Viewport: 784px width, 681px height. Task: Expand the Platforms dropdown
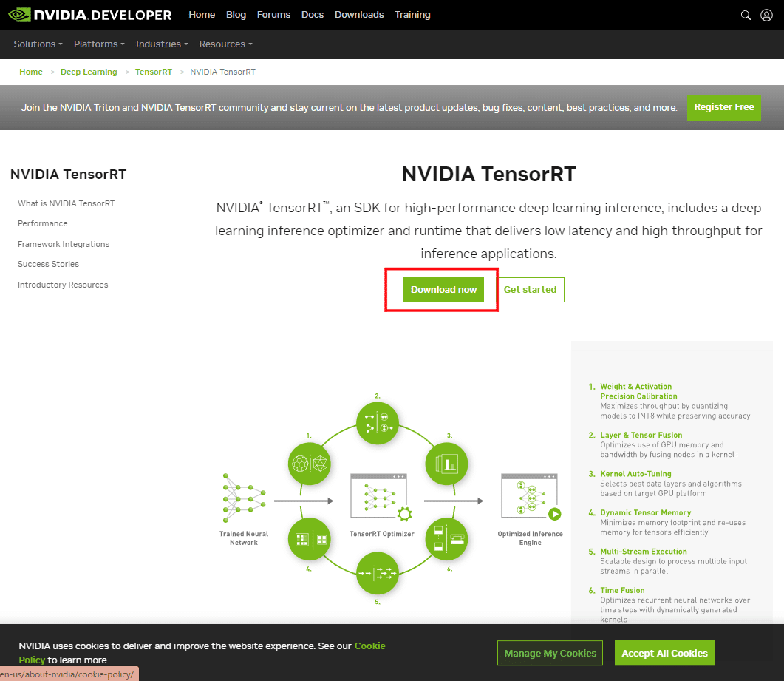[99, 44]
